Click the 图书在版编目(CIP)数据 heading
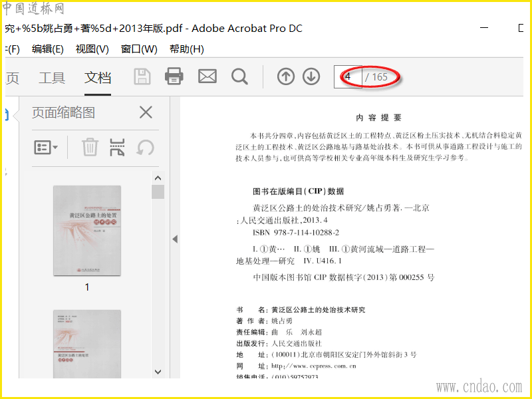532x399 pixels. (x=298, y=192)
